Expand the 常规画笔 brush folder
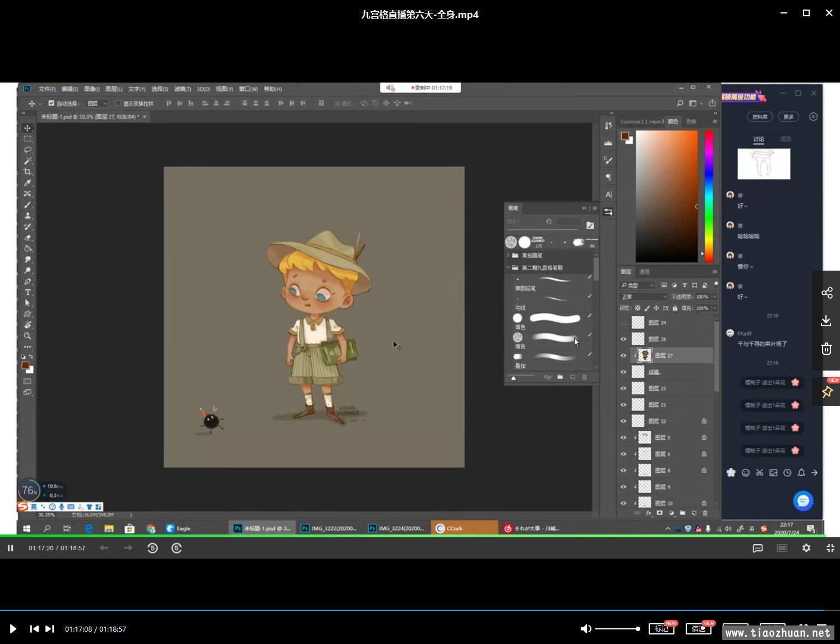The image size is (840, 644). tap(508, 255)
